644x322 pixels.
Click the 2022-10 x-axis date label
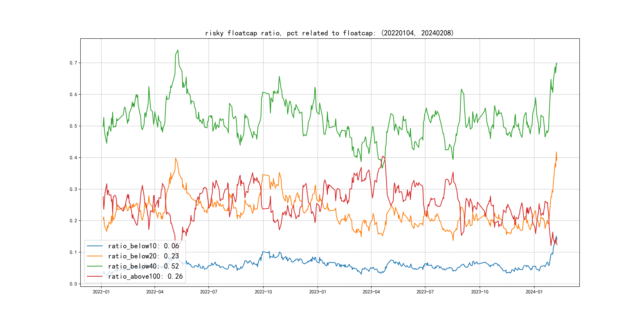[x=263, y=292]
